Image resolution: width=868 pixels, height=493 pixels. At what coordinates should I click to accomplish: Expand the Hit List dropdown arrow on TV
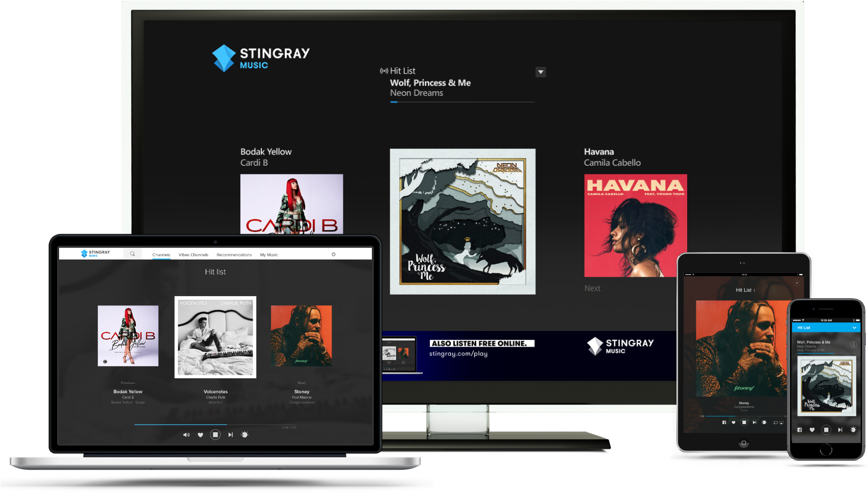(541, 72)
